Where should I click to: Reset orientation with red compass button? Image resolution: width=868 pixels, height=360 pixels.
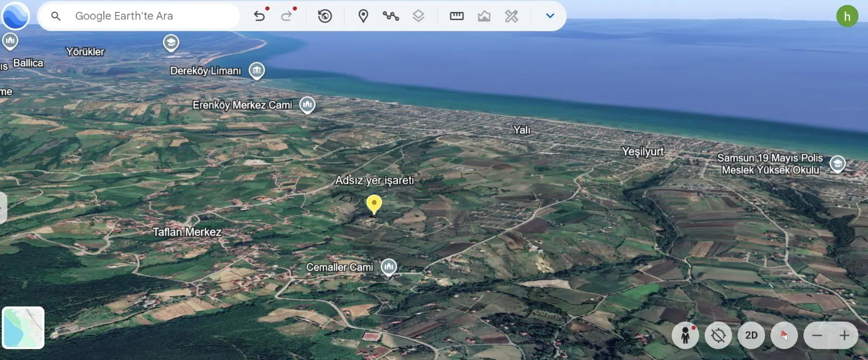coord(784,336)
